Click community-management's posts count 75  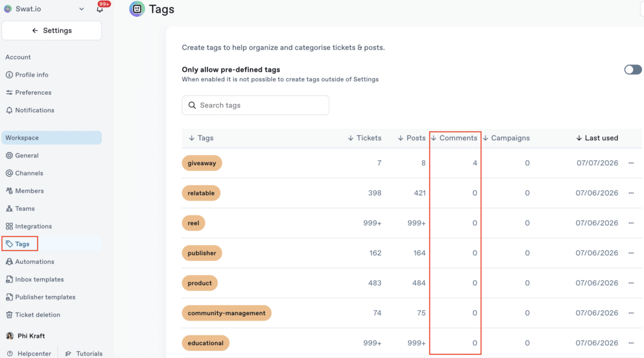coord(421,313)
